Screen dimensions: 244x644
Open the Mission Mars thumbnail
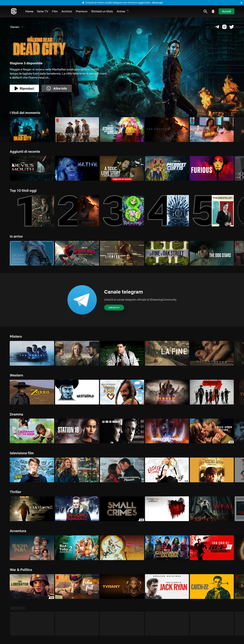(x=167, y=431)
